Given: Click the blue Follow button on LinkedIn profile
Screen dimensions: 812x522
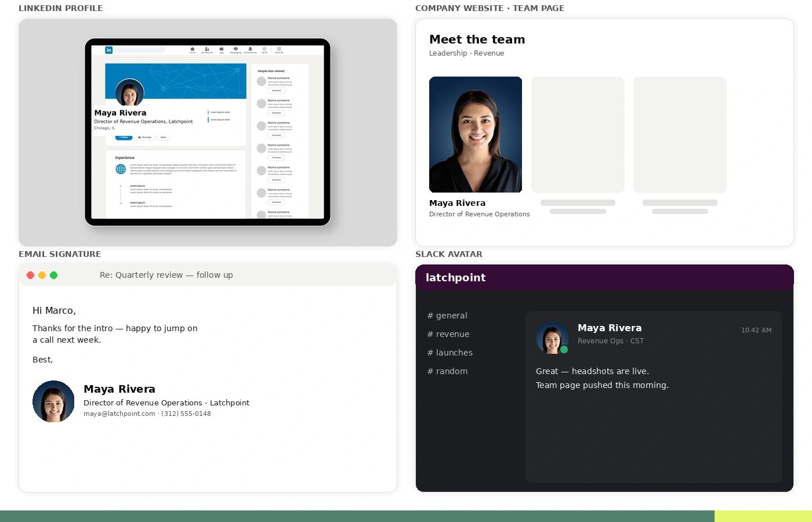Looking at the screenshot, I should click(x=124, y=137).
